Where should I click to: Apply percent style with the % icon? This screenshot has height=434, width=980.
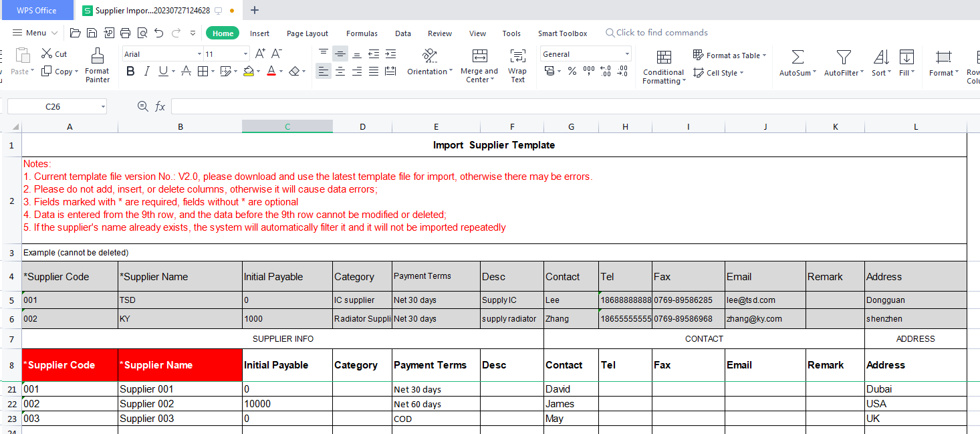pyautogui.click(x=572, y=71)
